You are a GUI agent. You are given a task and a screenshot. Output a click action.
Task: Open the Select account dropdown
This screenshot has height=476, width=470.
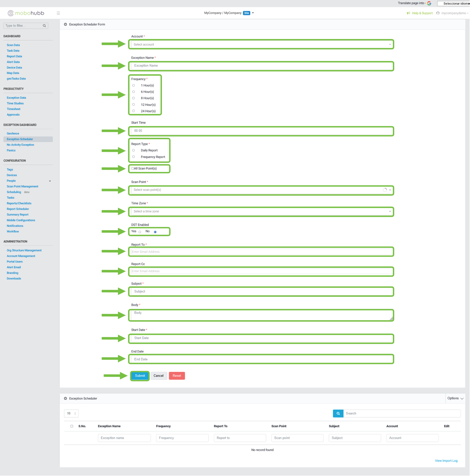coord(261,45)
